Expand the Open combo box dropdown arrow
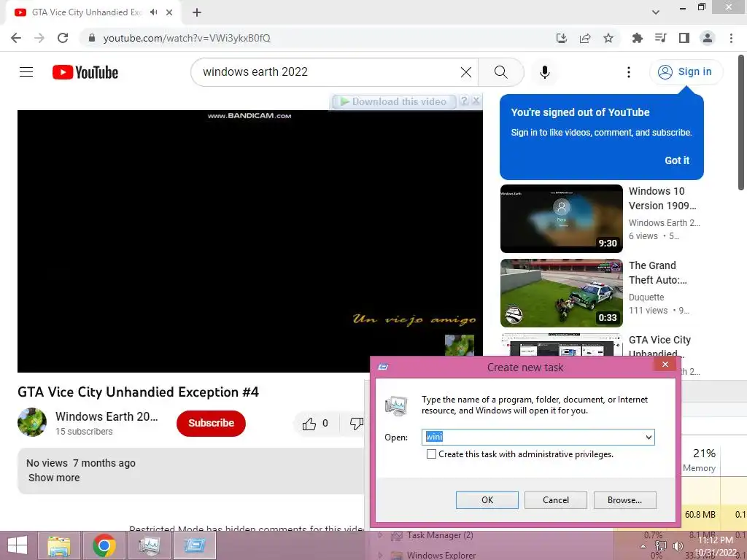 click(x=649, y=437)
